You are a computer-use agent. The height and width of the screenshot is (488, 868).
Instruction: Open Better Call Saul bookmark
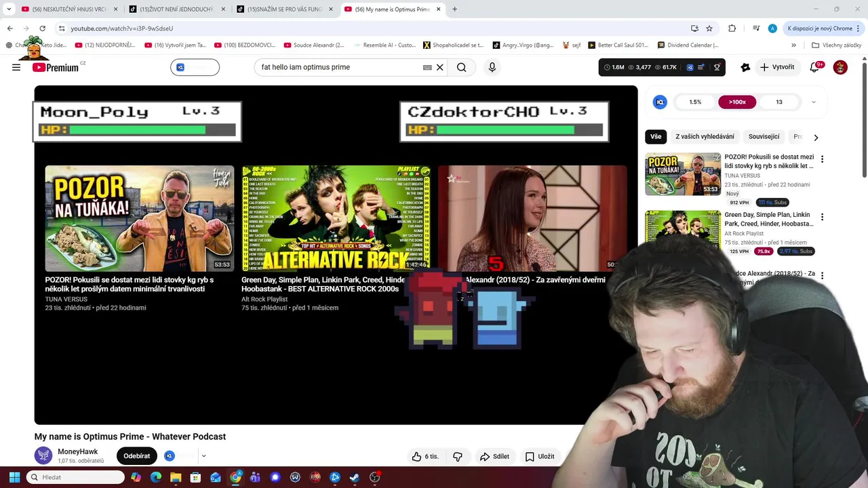(618, 45)
